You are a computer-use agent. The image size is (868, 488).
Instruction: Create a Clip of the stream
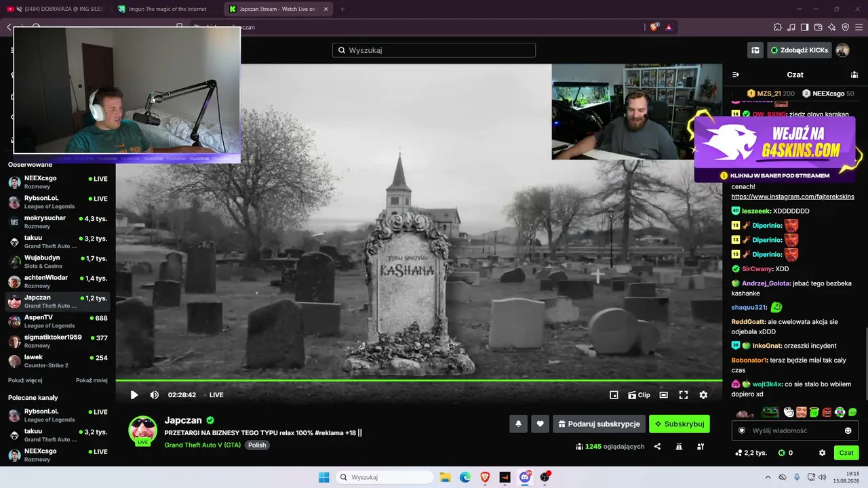point(639,395)
